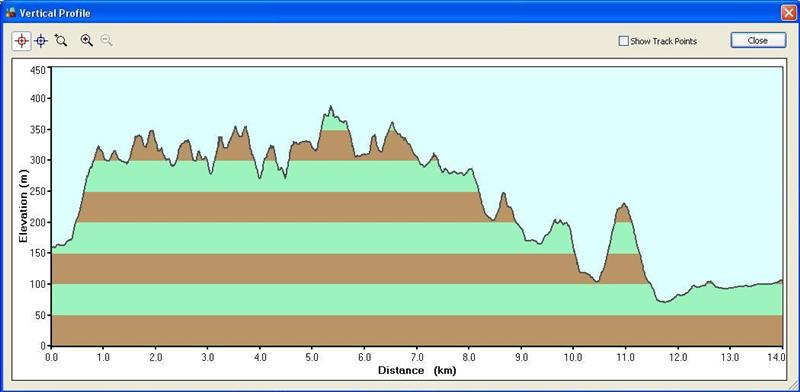Screen dimensions: 800x392
Task: Click the Vertical Profile title bar icon
Action: tap(10, 13)
